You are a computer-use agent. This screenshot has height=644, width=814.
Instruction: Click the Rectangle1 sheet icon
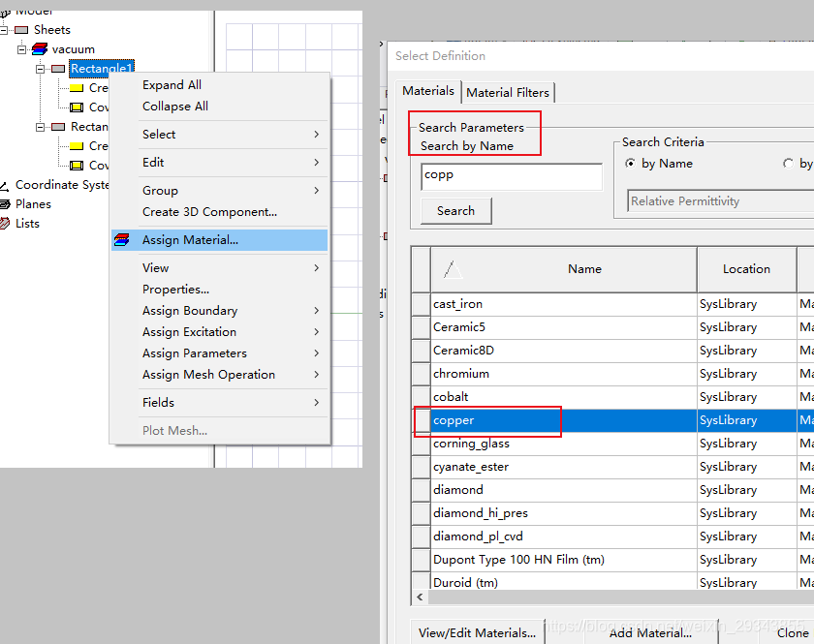[x=58, y=69]
